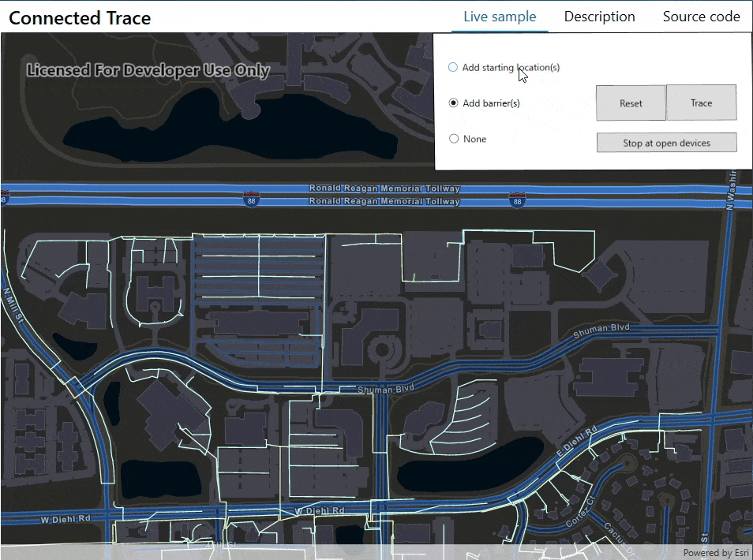Click the 'Stop at open devices' button

666,142
